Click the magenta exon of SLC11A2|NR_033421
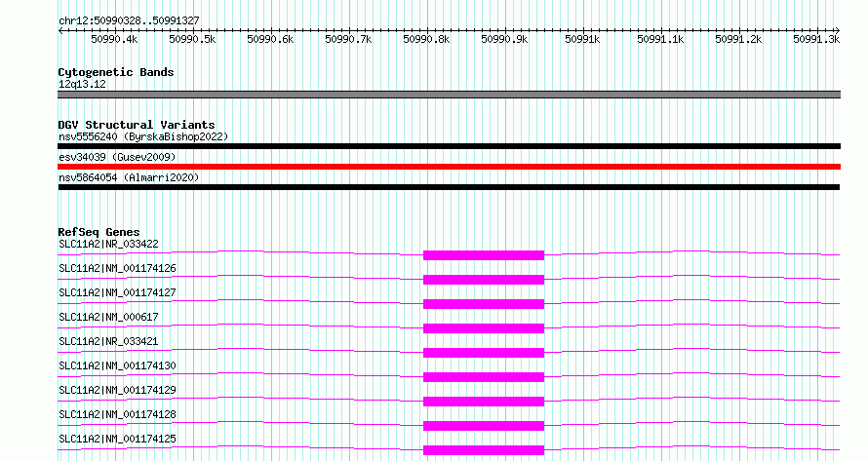868x461 pixels. click(x=484, y=353)
